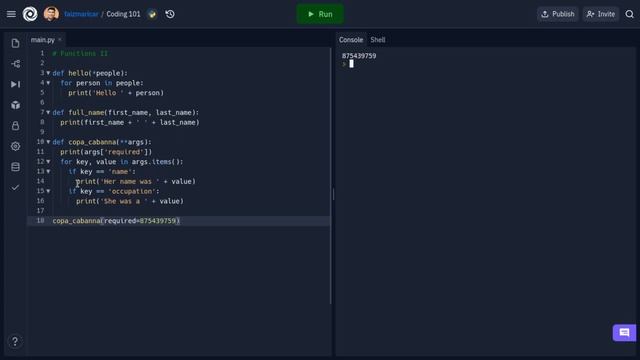Click the console input prompt
640x360 pixels.
point(351,64)
